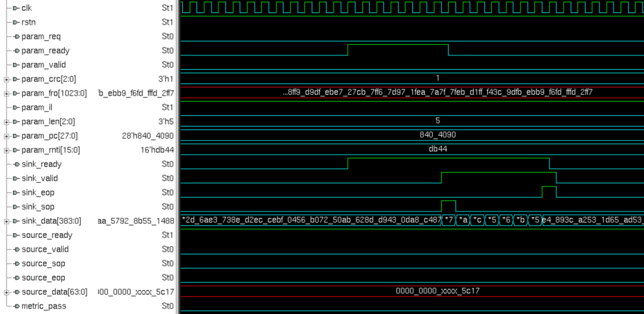This screenshot has height=314, width=644.
Task: Expand the source_data[63:0] bus
Action: point(6,292)
